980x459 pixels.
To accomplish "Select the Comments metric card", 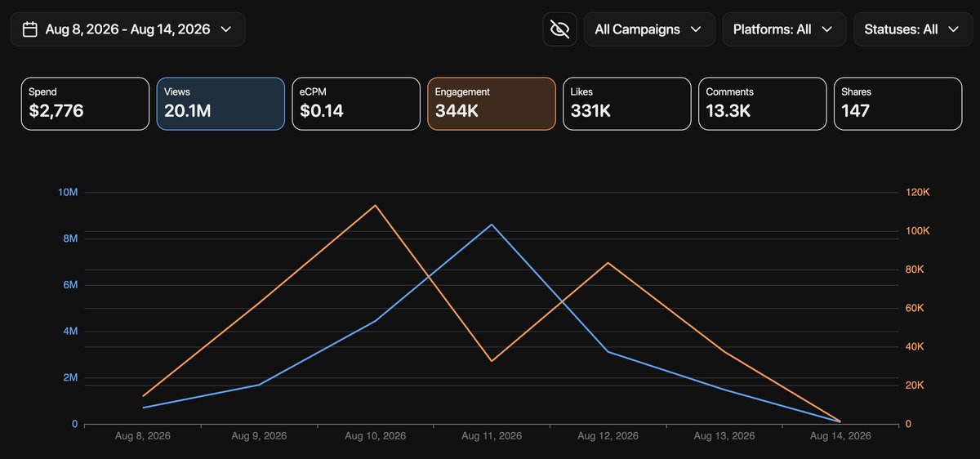I will (763, 104).
